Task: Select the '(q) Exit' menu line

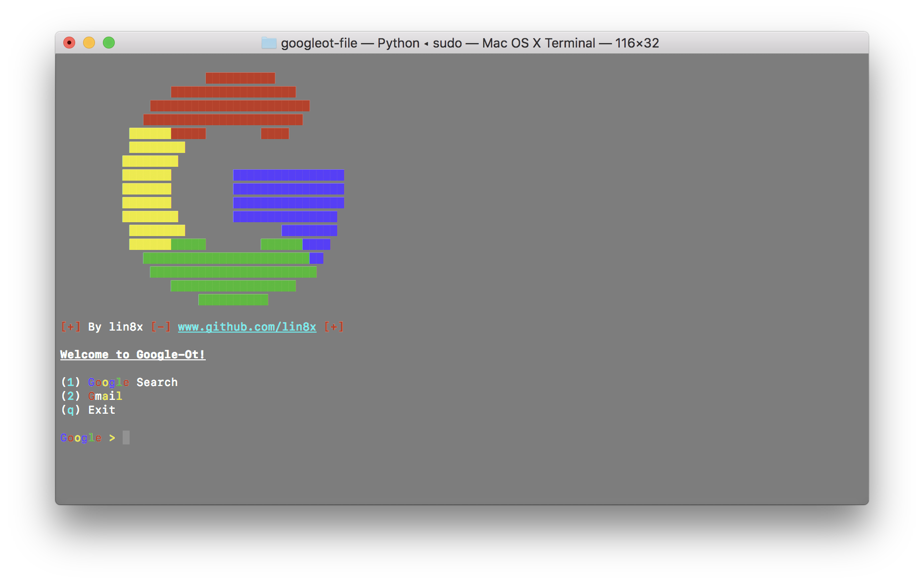Action: pyautogui.click(x=88, y=410)
